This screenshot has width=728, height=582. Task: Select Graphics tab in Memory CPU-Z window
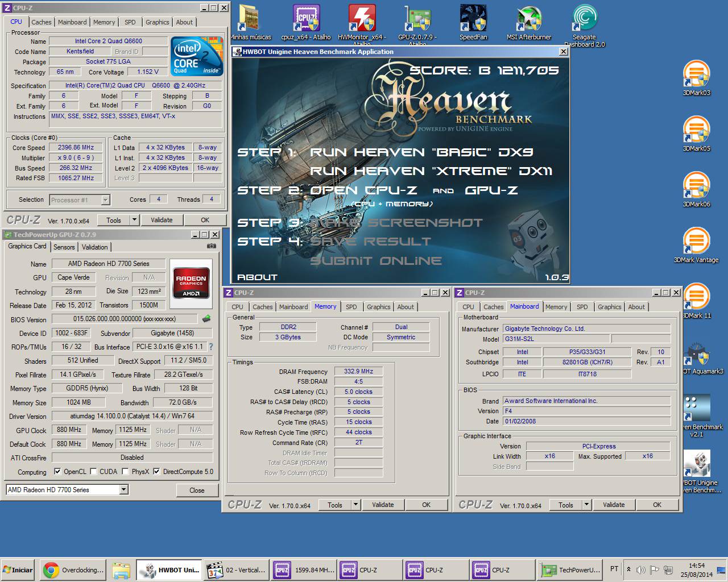pos(378,307)
